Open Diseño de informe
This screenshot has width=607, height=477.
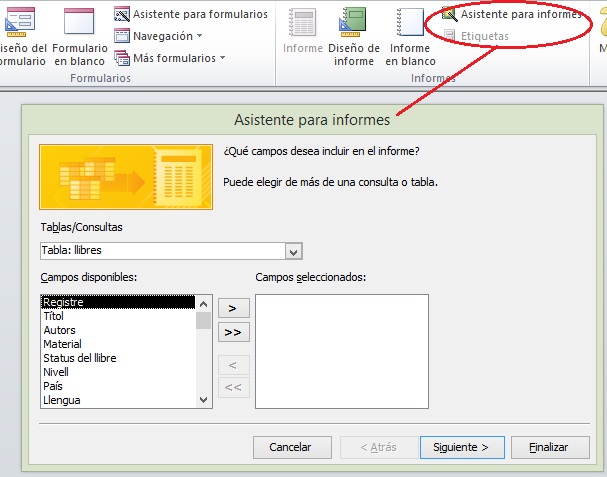coord(353,36)
